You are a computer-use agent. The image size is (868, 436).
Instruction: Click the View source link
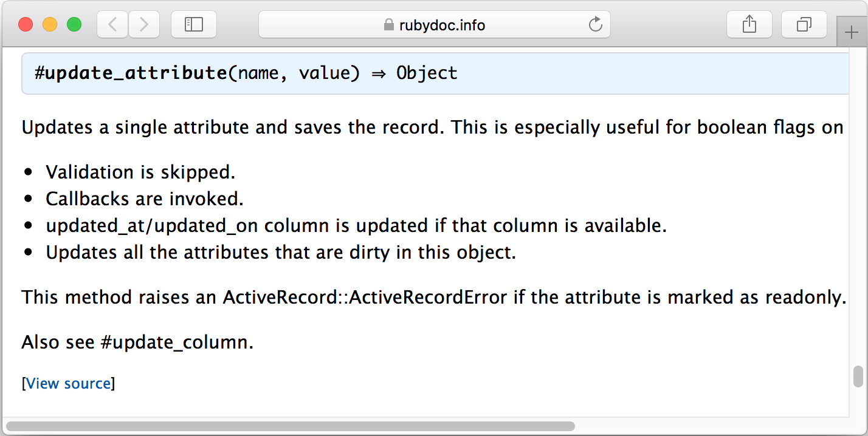[68, 383]
